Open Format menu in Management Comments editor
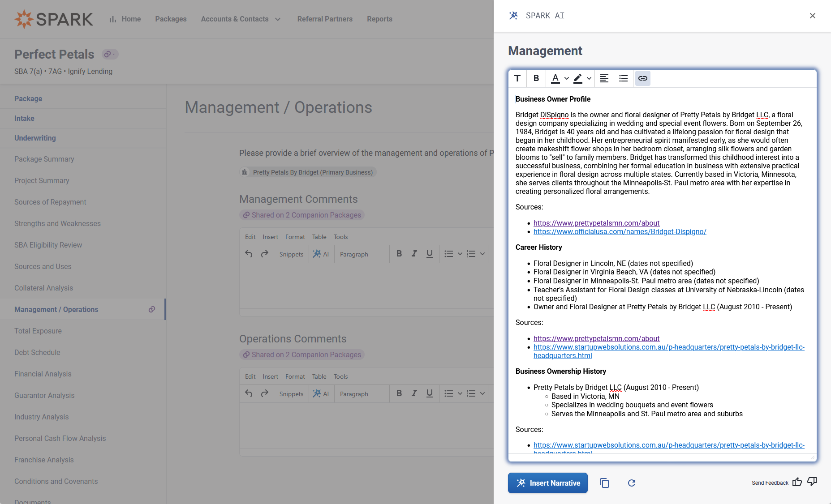The height and width of the screenshot is (504, 831). coord(295,237)
